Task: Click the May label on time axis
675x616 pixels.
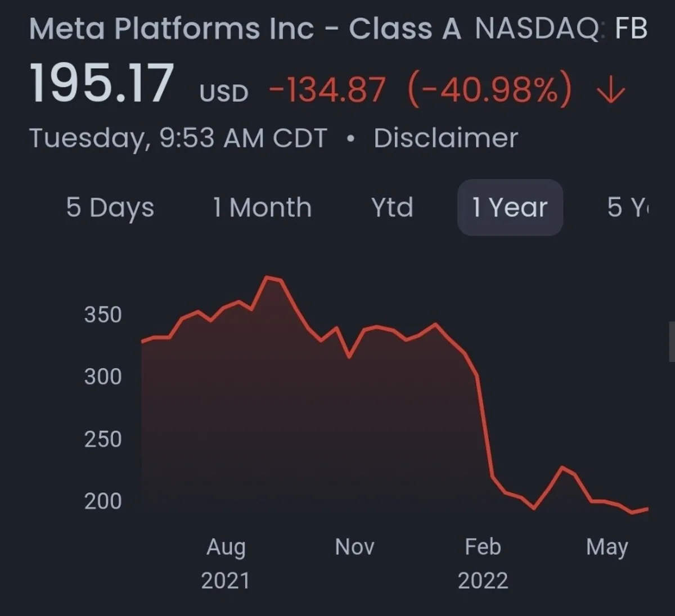Action: (607, 547)
